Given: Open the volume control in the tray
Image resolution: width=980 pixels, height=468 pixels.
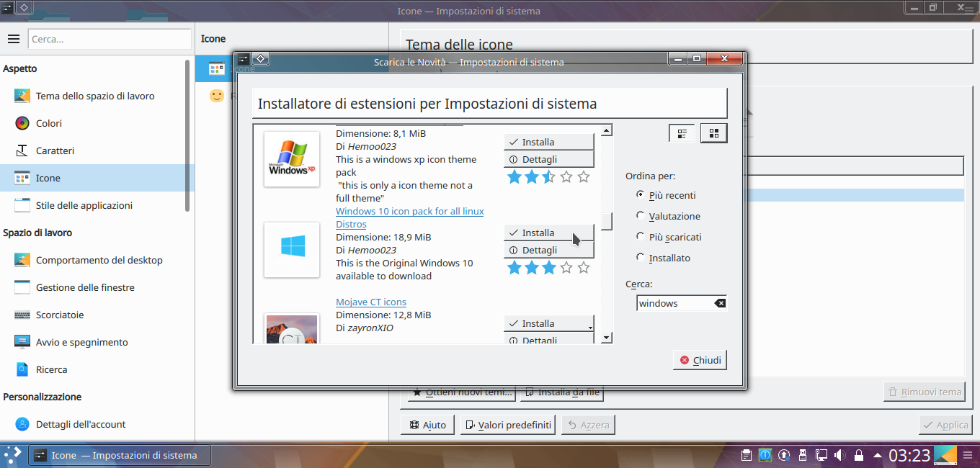Looking at the screenshot, I should (x=839, y=455).
